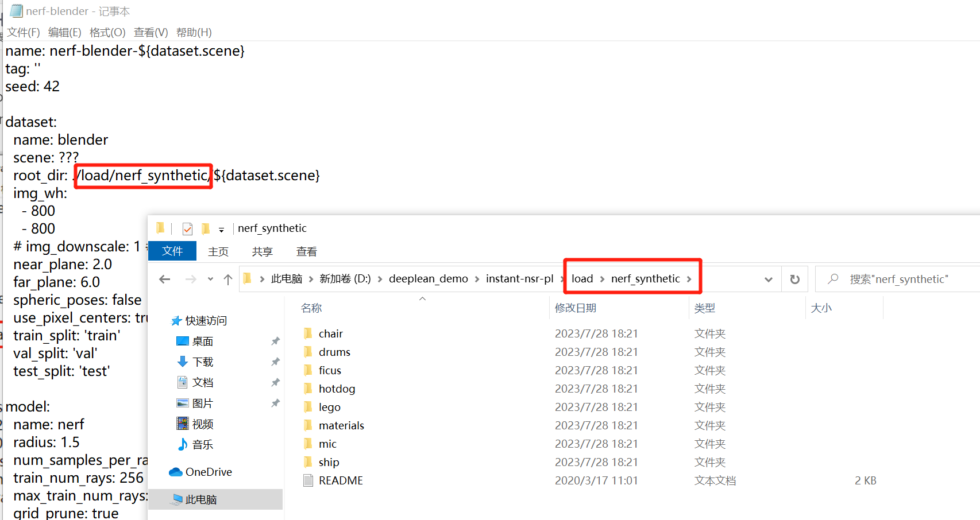980x520 pixels.
Task: Click the back navigation arrow
Action: pyautogui.click(x=165, y=279)
